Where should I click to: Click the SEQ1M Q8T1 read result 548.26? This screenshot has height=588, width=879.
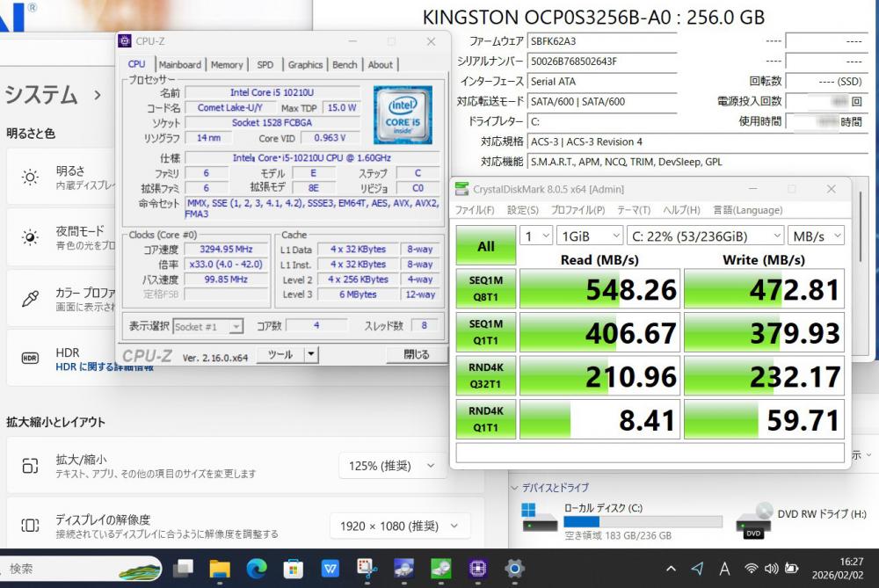(x=599, y=288)
